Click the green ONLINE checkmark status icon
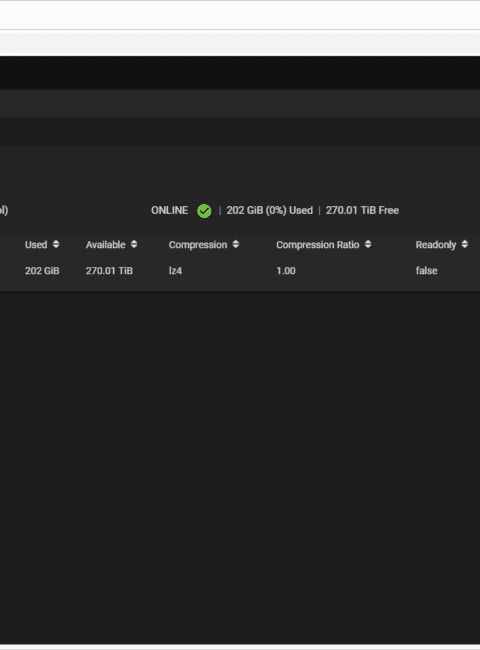Viewport: 480px width, 650px height. 204,211
